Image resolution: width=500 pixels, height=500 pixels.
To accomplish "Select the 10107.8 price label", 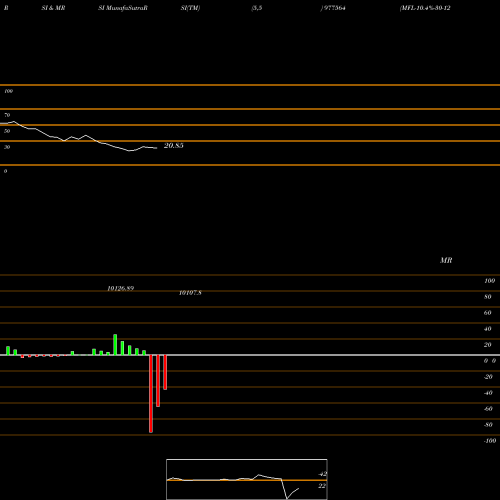I will (x=190, y=293).
